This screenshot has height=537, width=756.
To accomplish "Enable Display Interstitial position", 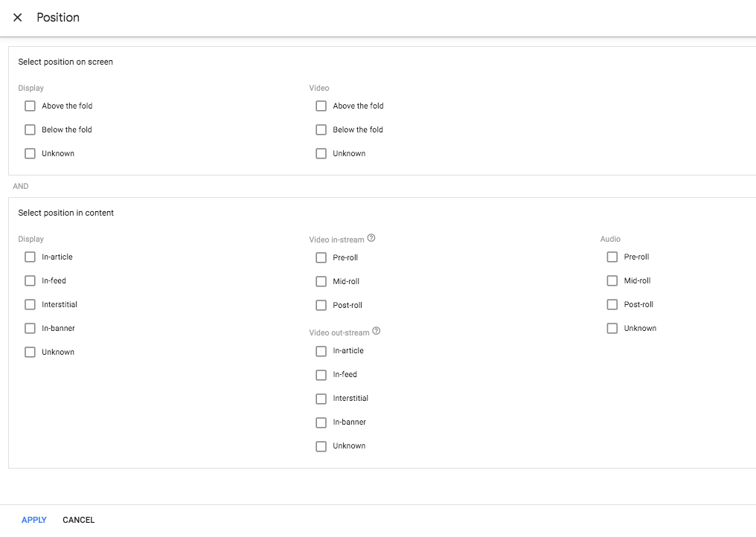I will 30,305.
